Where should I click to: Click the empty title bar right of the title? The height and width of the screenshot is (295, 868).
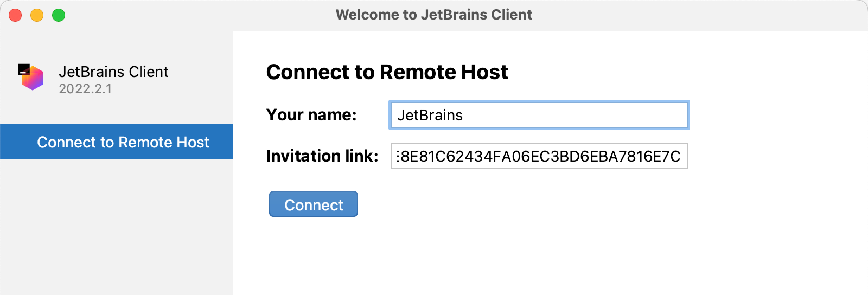tap(705, 15)
